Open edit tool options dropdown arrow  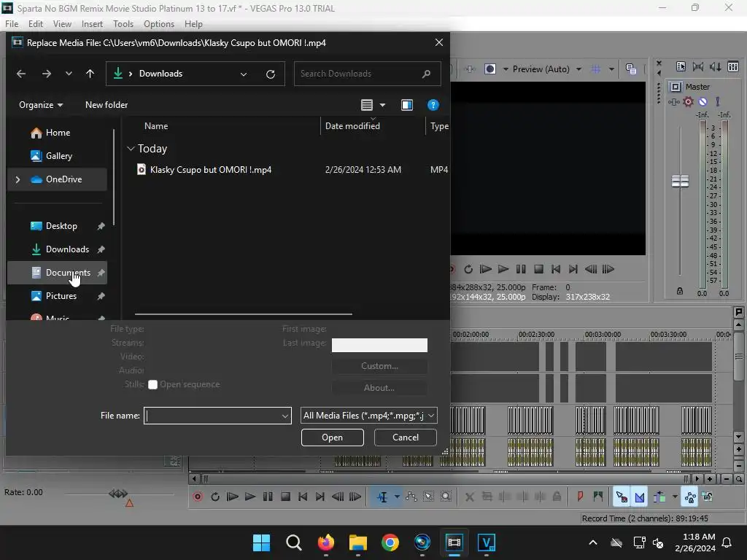click(396, 497)
